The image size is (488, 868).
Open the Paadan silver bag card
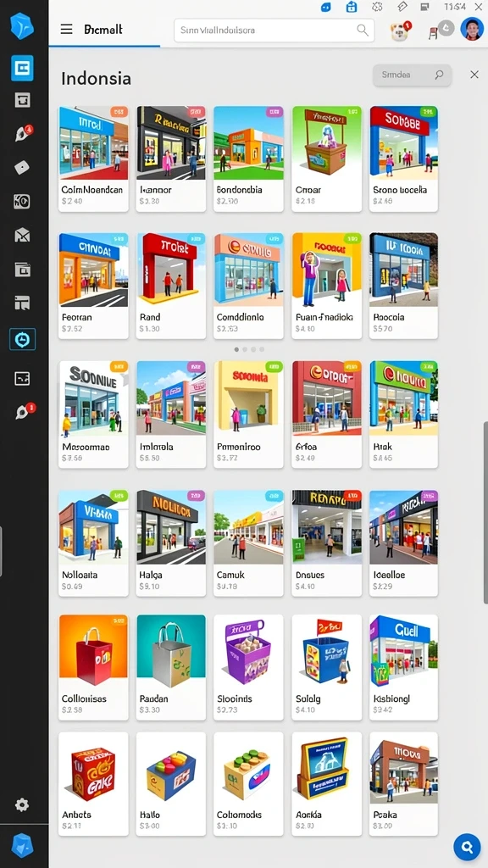171,667
